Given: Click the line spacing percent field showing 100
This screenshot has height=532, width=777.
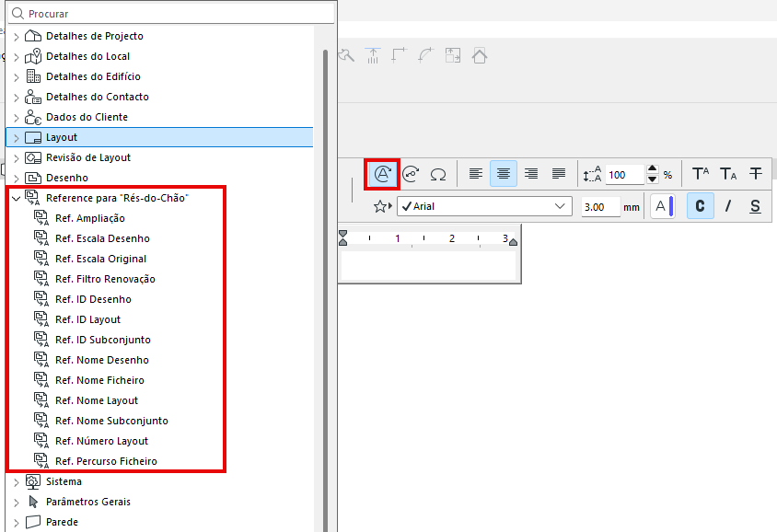Looking at the screenshot, I should pyautogui.click(x=624, y=175).
